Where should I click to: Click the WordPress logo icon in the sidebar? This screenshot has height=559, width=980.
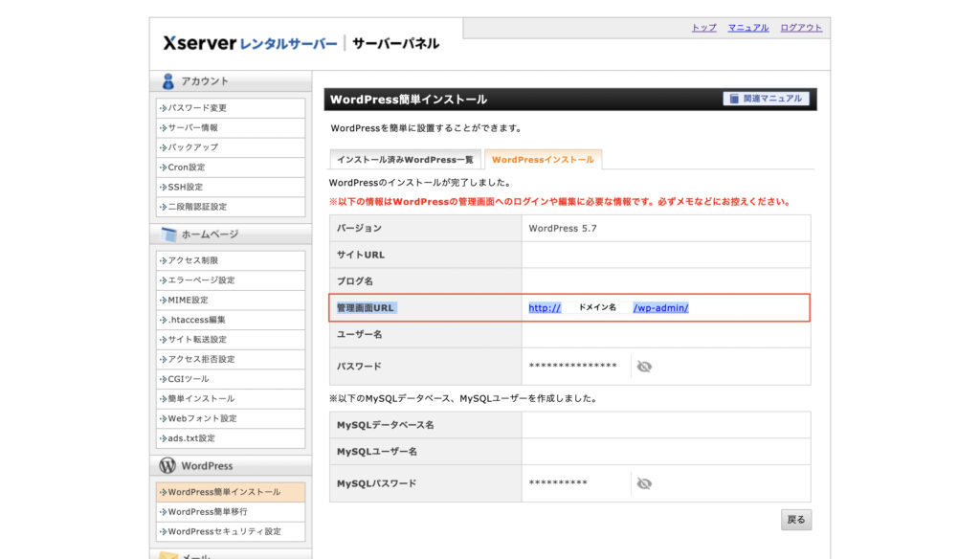coord(167,465)
